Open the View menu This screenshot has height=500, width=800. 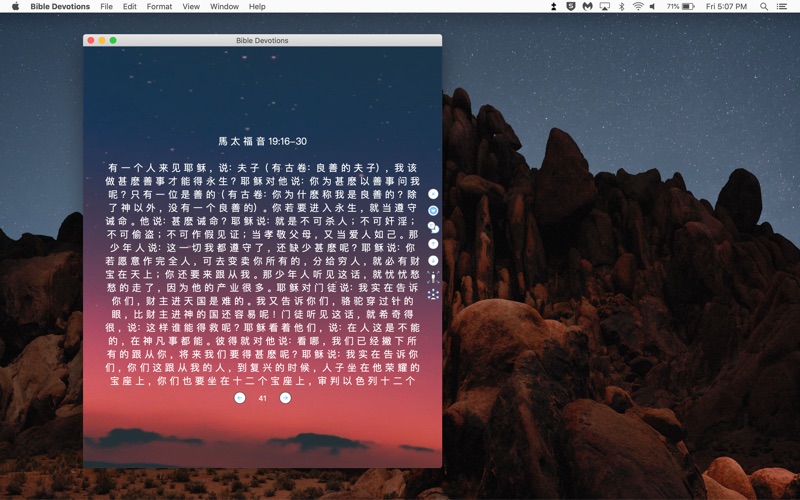click(191, 6)
